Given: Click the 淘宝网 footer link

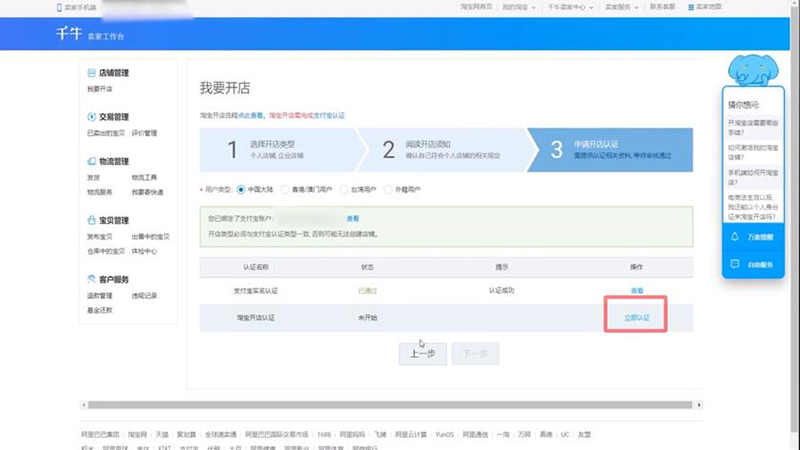Looking at the screenshot, I should point(137,435).
